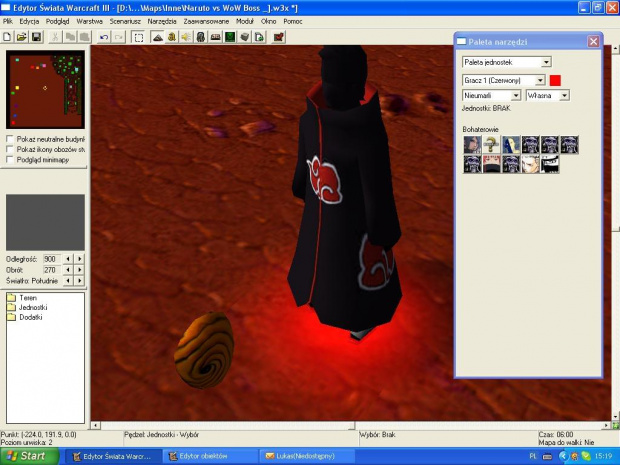Screen dimensions: 620x465
Task: Open the Narzędzia menu
Action: pos(162,21)
